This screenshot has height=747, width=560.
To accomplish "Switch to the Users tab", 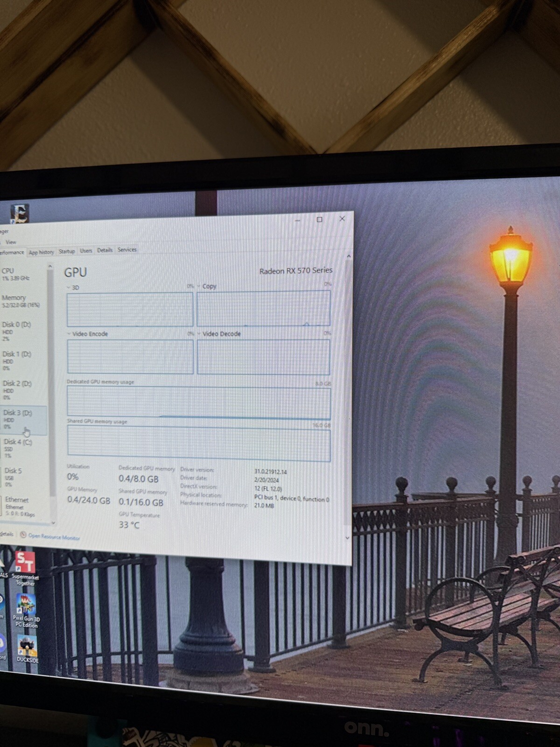I will pyautogui.click(x=86, y=251).
